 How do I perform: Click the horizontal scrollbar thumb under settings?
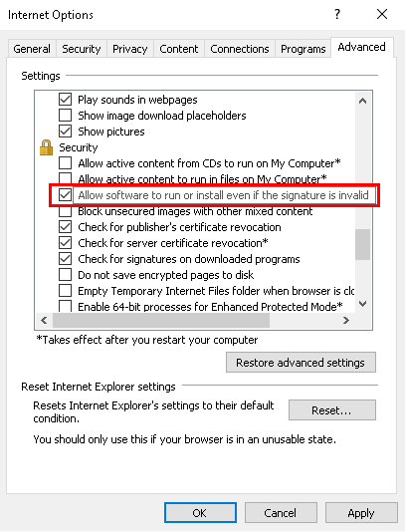[161, 320]
